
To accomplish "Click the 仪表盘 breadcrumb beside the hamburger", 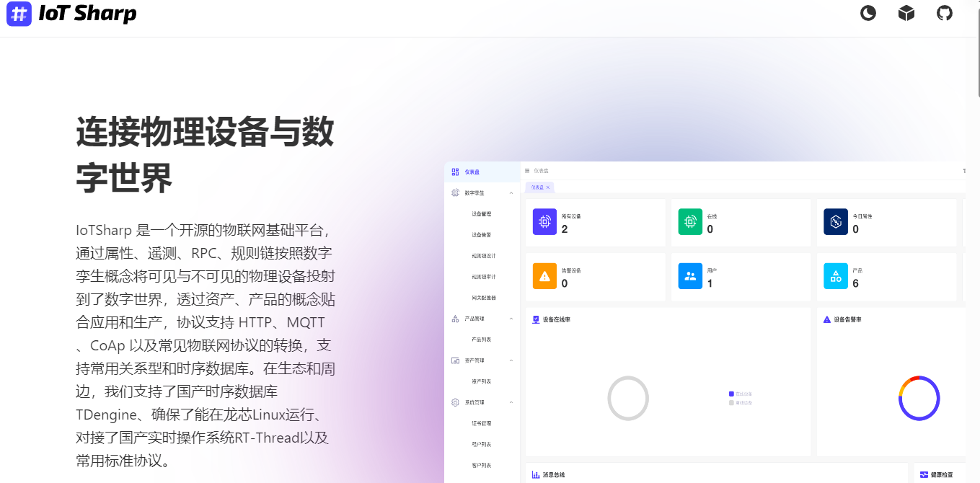I will [541, 171].
